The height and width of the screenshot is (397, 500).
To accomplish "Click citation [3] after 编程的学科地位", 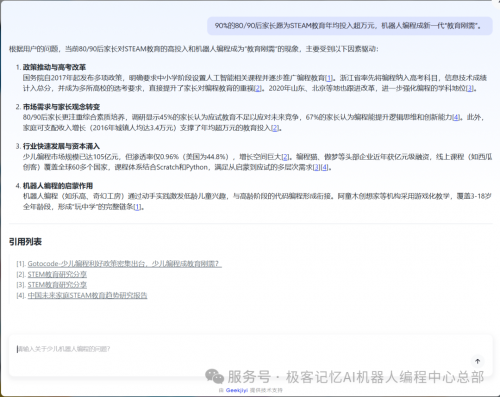I will point(470,88).
